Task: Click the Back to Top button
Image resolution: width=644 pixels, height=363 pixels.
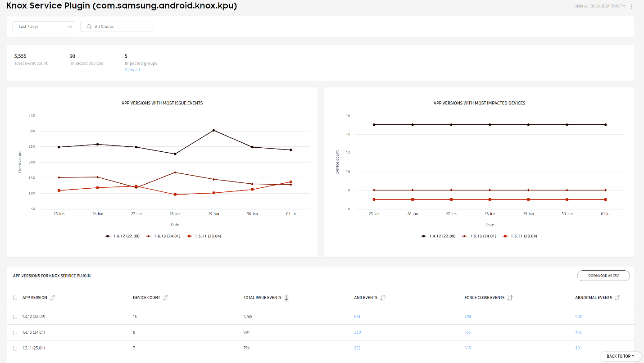Action: (620, 356)
